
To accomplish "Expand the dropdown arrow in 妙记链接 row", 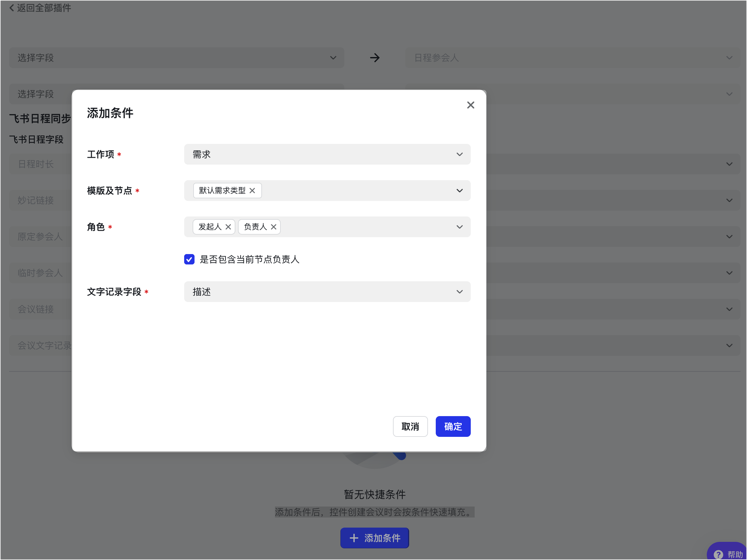I will (x=729, y=201).
